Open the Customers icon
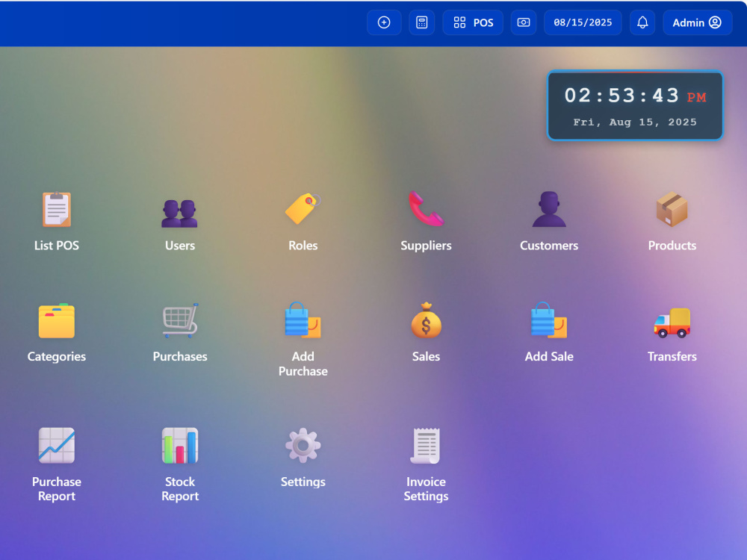 (549, 208)
